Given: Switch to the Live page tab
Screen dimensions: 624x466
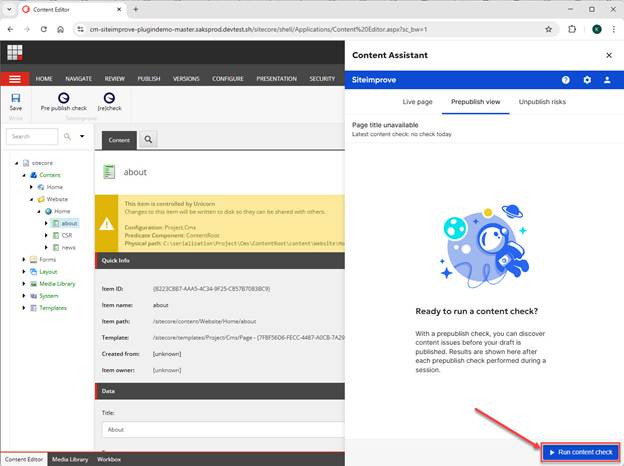Looking at the screenshot, I should (x=417, y=102).
